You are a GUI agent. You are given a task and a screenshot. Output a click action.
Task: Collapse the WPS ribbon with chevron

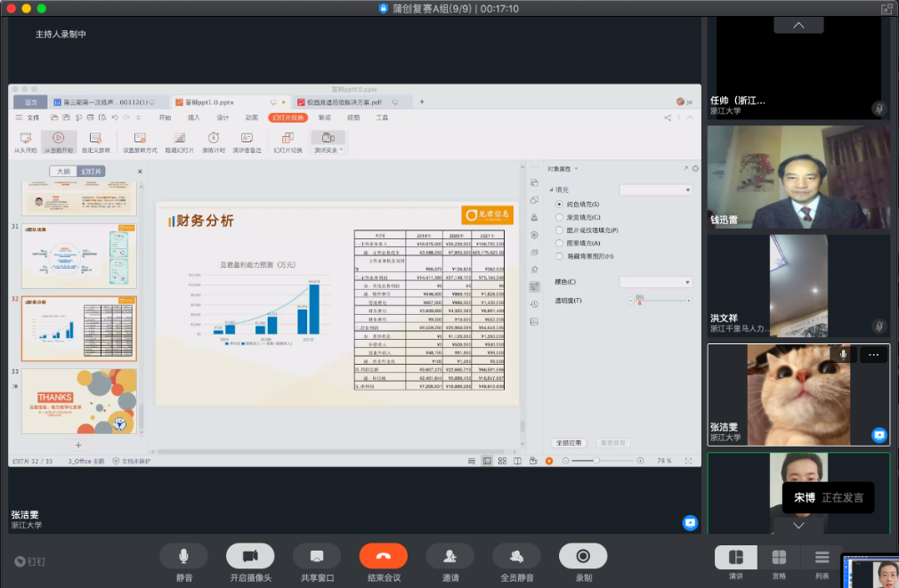pos(690,117)
